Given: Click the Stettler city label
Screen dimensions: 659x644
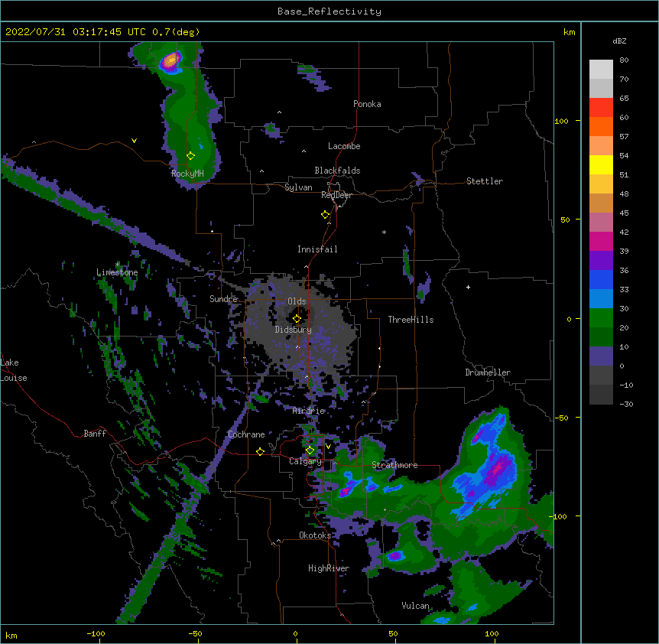Looking at the screenshot, I should click(x=485, y=181).
